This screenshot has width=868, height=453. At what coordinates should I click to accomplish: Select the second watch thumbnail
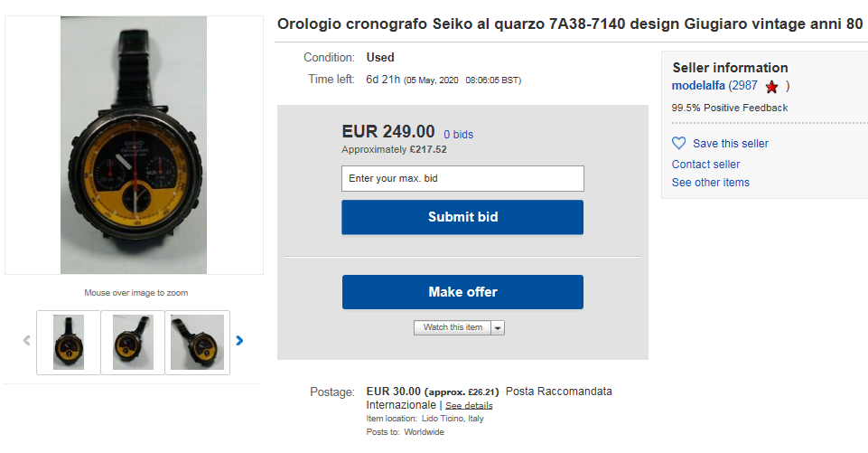pos(133,342)
